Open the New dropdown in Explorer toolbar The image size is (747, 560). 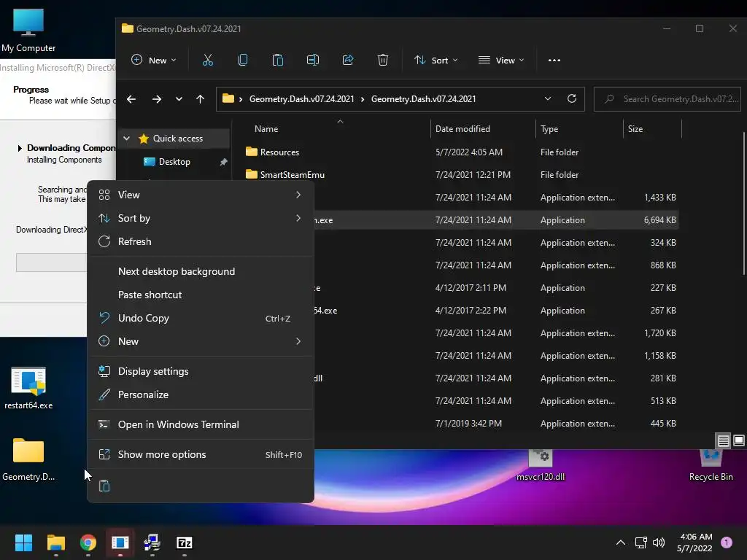coord(153,60)
